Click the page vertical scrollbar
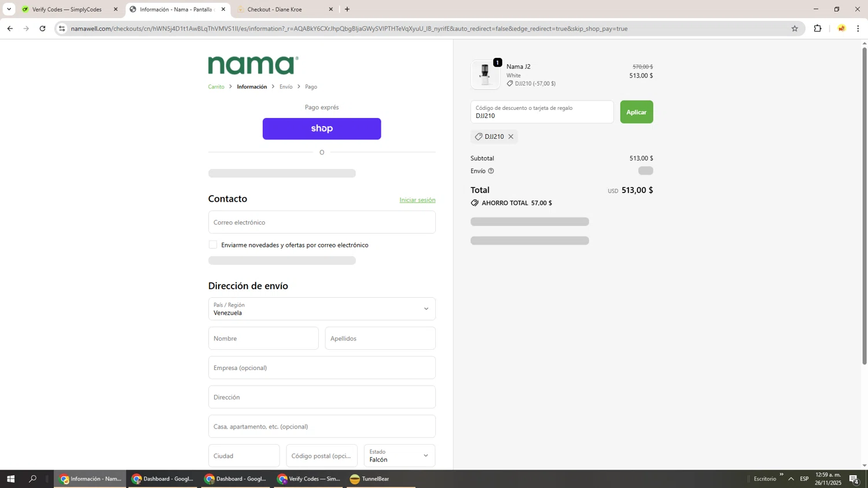868x488 pixels. [865, 206]
